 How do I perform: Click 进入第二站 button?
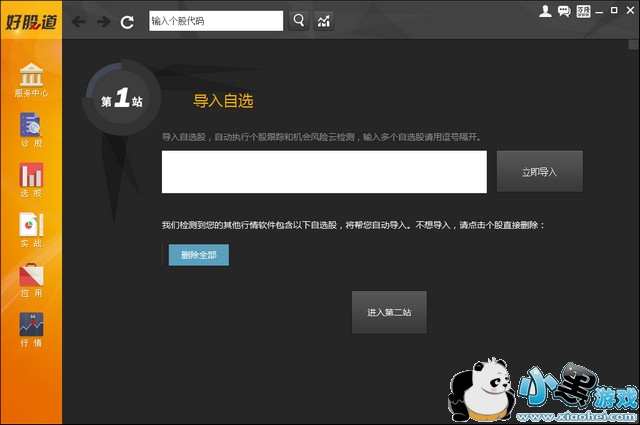click(x=389, y=312)
